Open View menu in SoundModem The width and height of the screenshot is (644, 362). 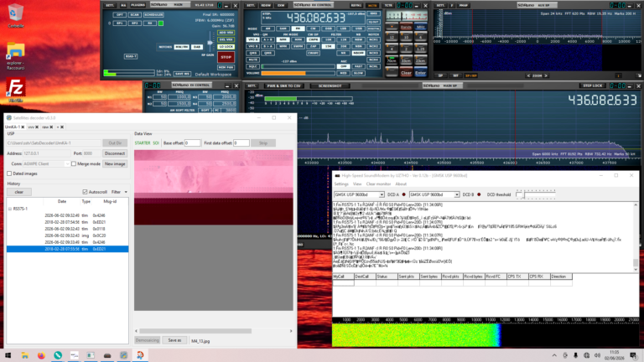point(357,184)
